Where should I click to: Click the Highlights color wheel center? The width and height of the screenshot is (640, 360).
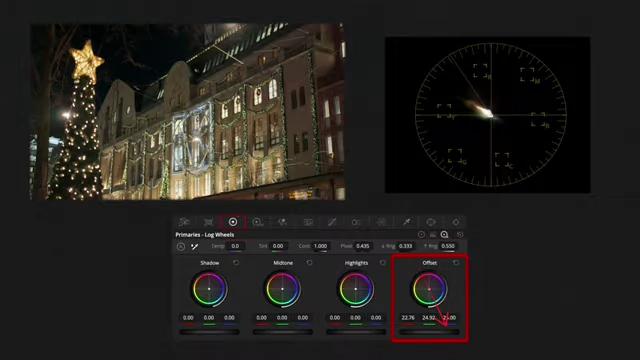356,289
